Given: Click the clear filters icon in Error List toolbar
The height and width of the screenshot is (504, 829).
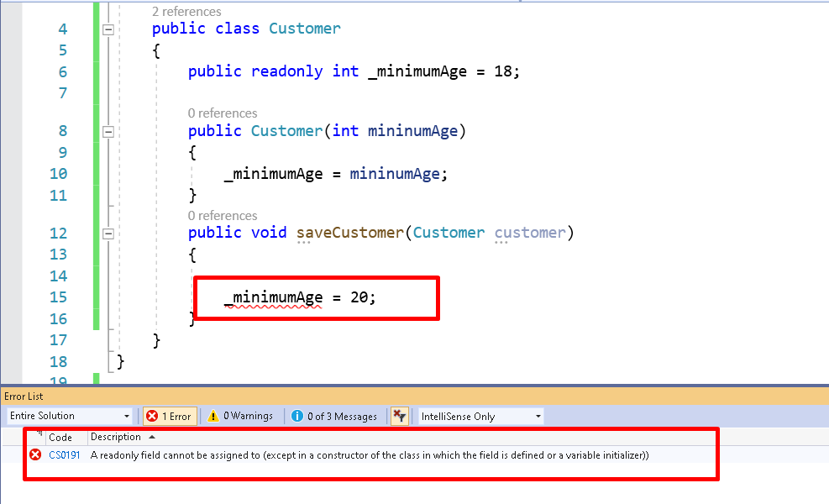Looking at the screenshot, I should tap(400, 415).
